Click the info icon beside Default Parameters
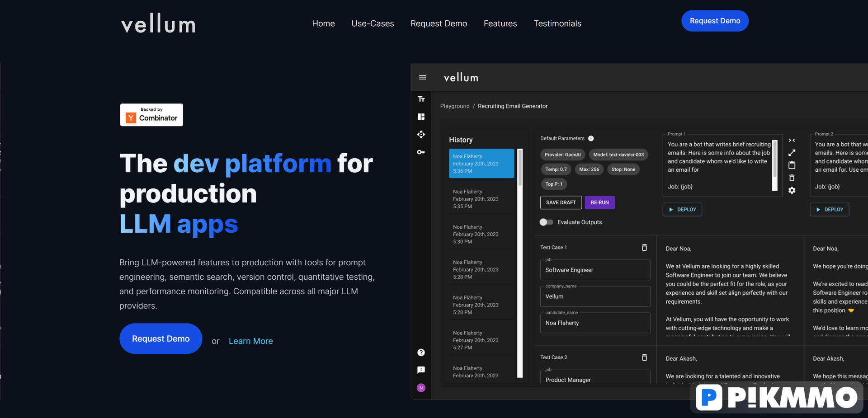This screenshot has height=418, width=868. (x=591, y=138)
